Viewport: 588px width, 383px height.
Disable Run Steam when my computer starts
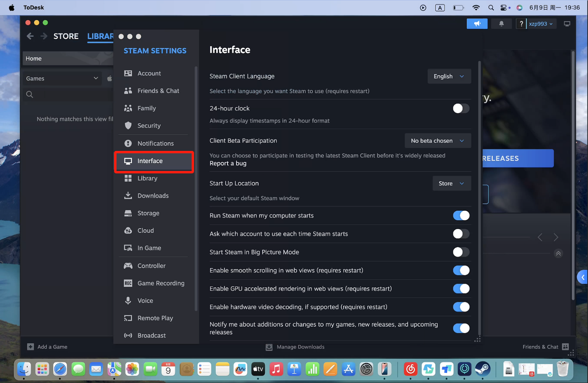(461, 216)
